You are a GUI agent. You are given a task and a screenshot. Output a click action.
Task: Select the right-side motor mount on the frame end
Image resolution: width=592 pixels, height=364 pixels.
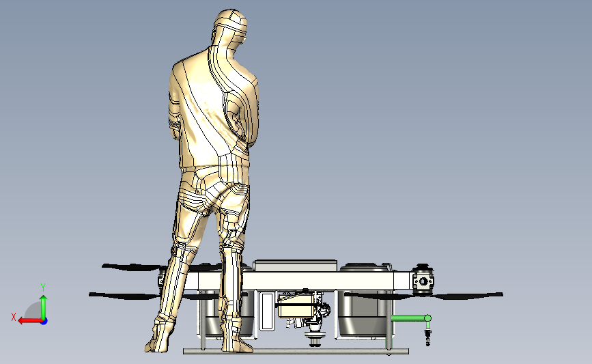pos(423,280)
